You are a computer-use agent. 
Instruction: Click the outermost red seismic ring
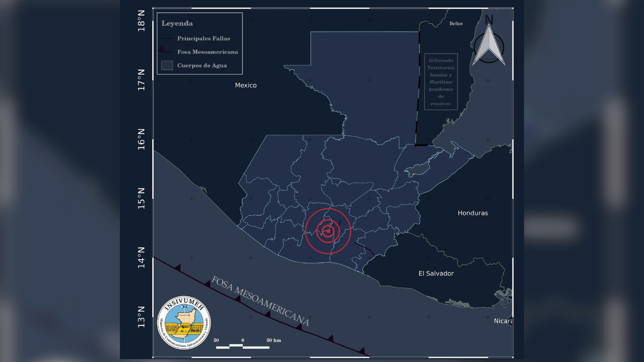tap(306, 231)
